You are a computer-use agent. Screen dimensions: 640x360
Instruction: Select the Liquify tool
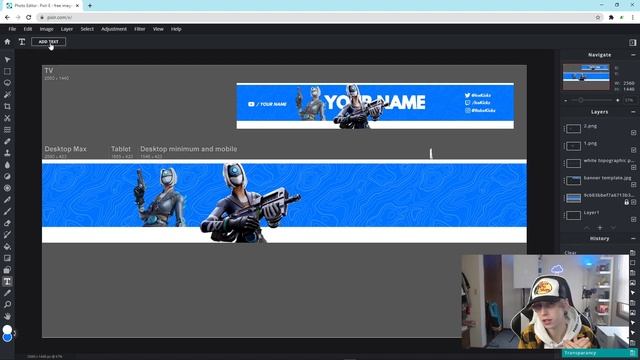click(7, 130)
